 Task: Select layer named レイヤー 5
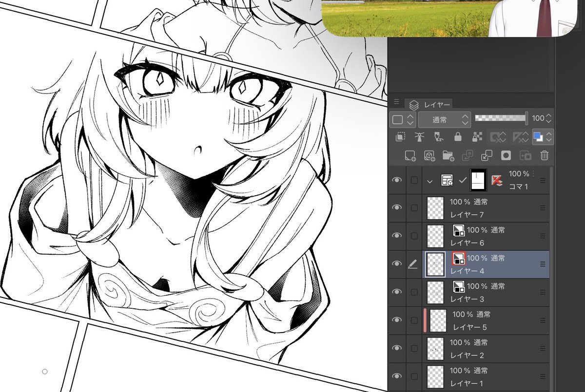[470, 327]
